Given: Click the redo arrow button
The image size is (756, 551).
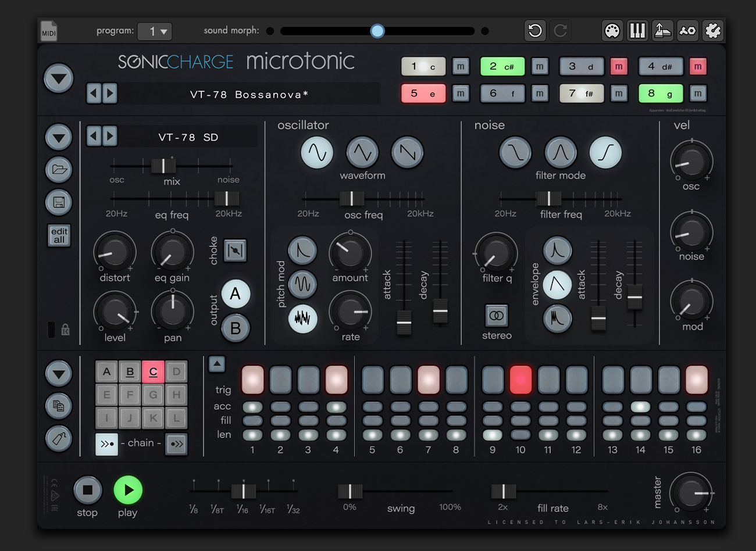Looking at the screenshot, I should pos(560,30).
